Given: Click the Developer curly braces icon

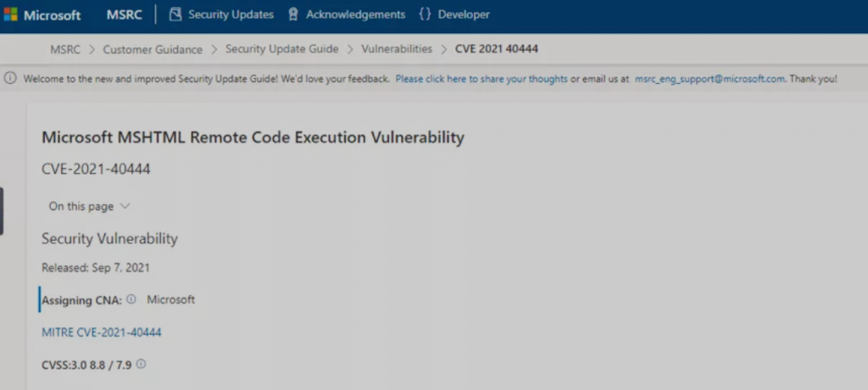Looking at the screenshot, I should 426,14.
